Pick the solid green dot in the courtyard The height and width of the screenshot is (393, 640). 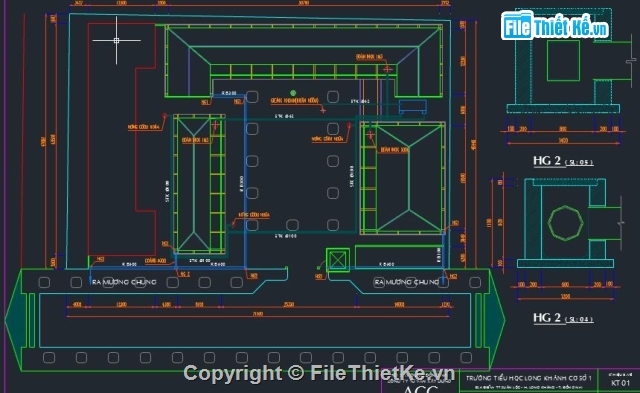click(293, 93)
